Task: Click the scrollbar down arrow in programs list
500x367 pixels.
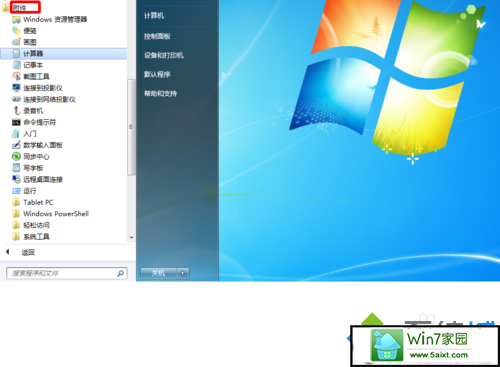Action: coord(131,238)
